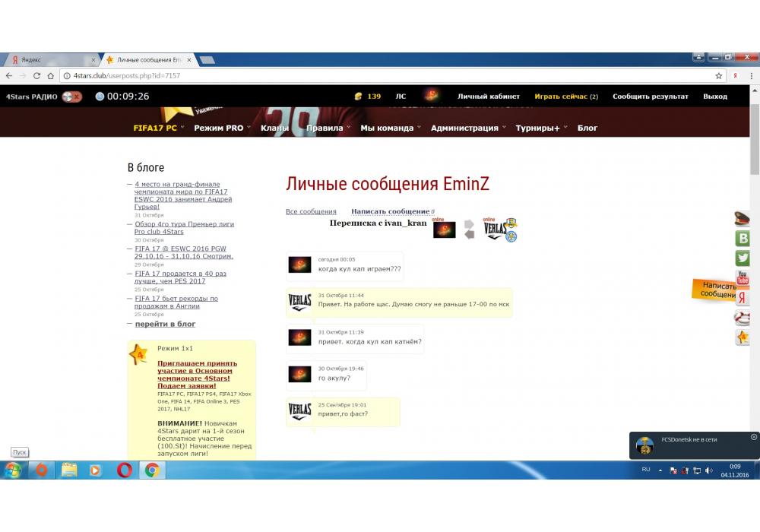
Task: Expand the Администрация dropdown menu
Action: (x=467, y=128)
